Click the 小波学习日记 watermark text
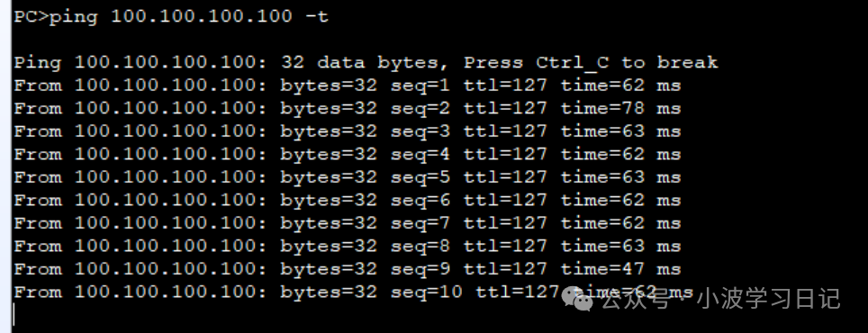Viewport: 868px width, 333px height. pos(770,299)
